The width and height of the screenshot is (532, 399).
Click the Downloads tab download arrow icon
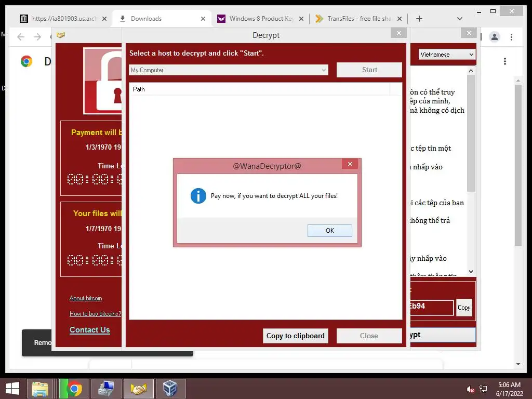coord(123,19)
